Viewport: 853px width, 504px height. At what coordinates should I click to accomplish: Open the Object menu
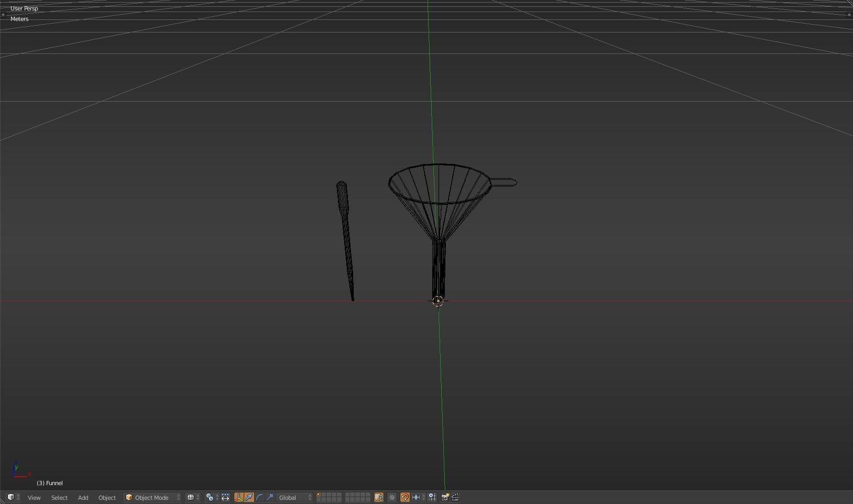coord(107,497)
